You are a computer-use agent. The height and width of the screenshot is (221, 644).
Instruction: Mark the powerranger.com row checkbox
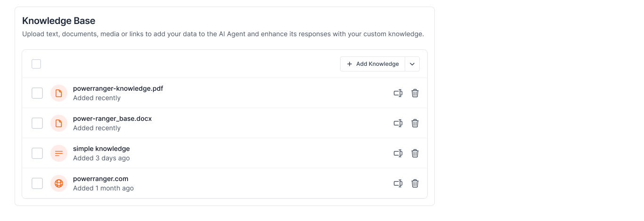pyautogui.click(x=37, y=183)
